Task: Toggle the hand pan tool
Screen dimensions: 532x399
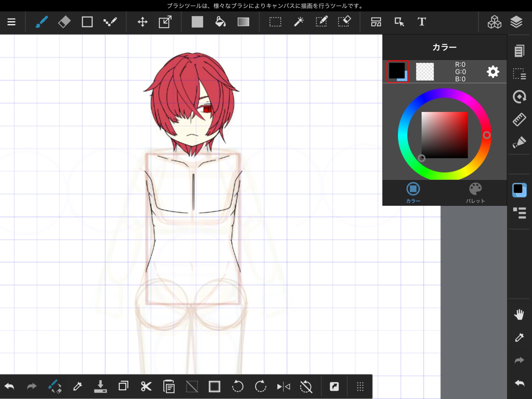Action: (519, 315)
